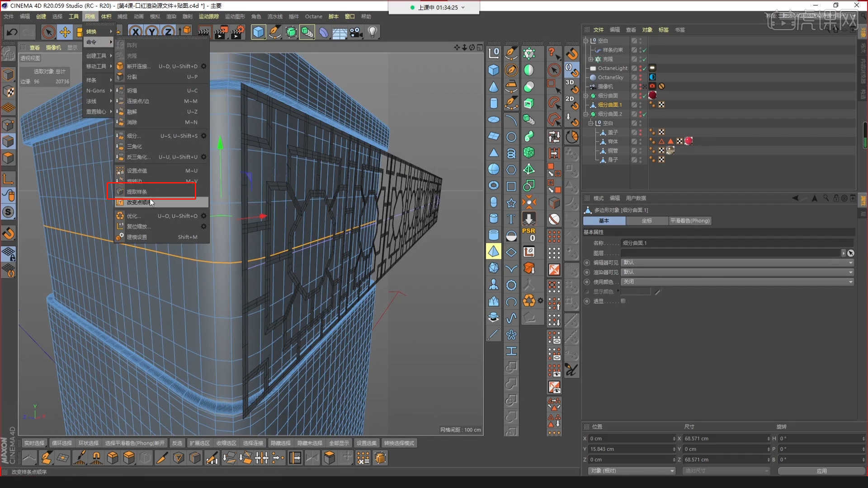Open 编辑器可见 dropdown
The image size is (868, 488).
coord(737,263)
